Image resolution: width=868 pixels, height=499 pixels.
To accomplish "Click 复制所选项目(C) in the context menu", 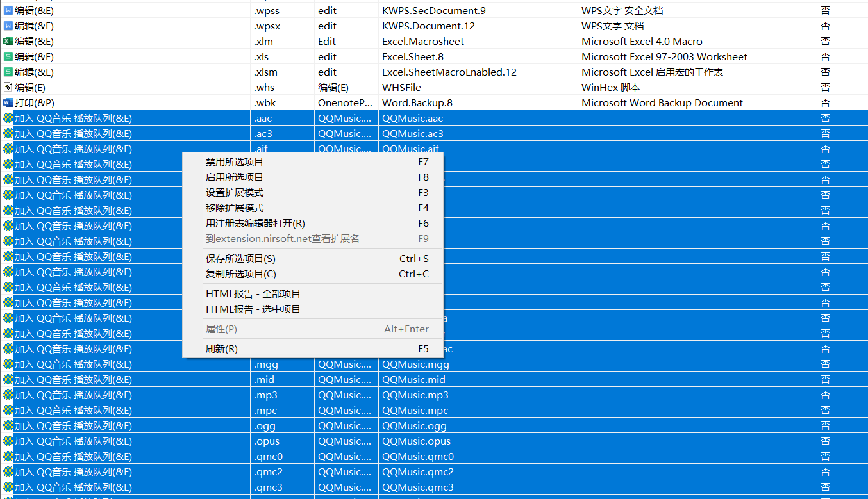I will tap(240, 274).
